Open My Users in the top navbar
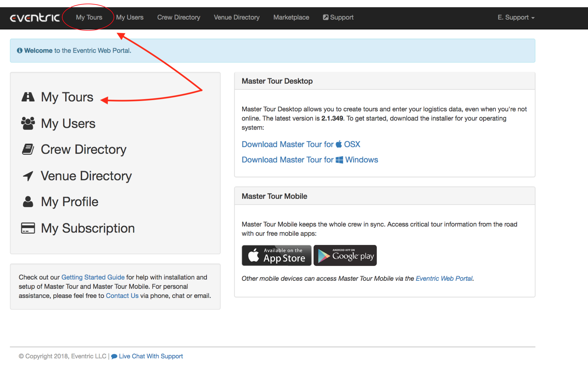Screen dimensions: 588x371 coord(130,17)
